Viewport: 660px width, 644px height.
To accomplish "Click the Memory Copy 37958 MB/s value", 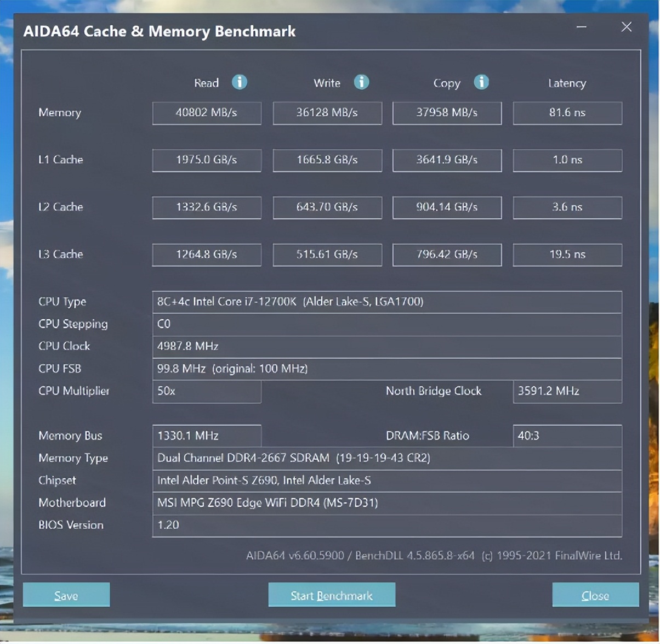I will point(447,113).
